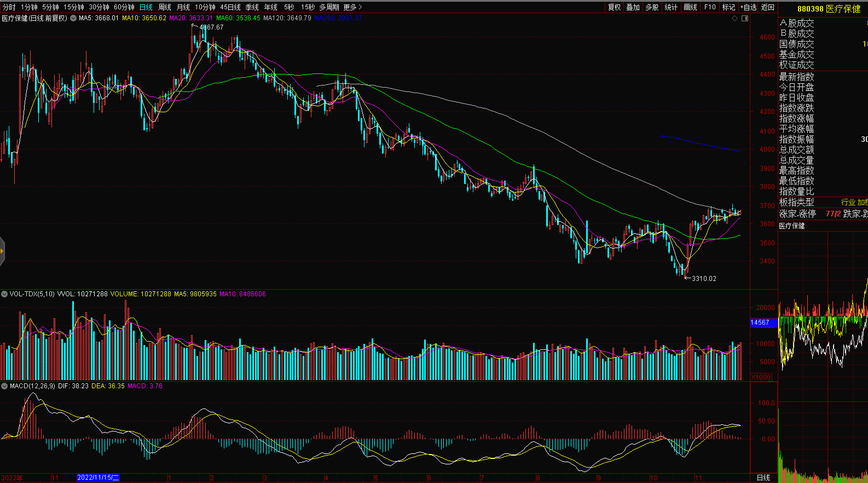Click 医疗保健(日线.前复权) chart title
The image size is (868, 483).
(34, 18)
